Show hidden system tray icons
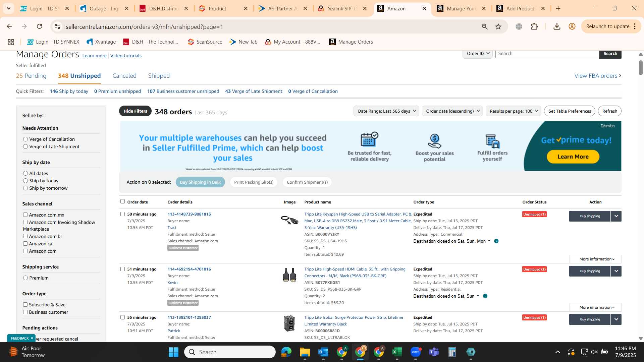 pos(557,352)
